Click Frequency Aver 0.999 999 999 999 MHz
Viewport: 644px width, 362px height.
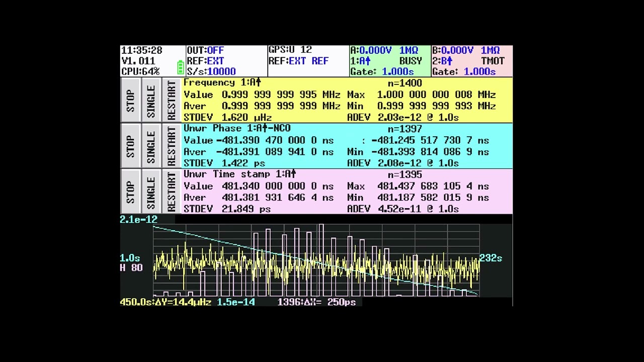(262, 106)
